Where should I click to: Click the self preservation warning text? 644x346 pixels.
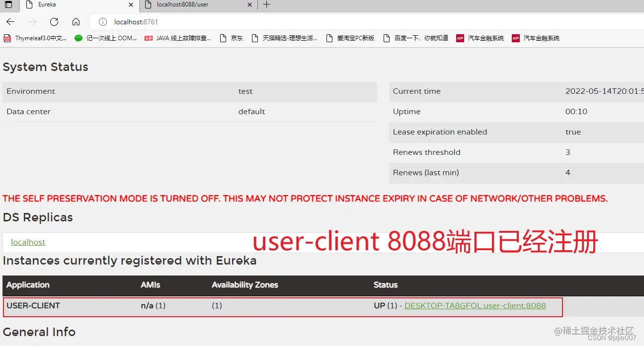click(x=305, y=199)
